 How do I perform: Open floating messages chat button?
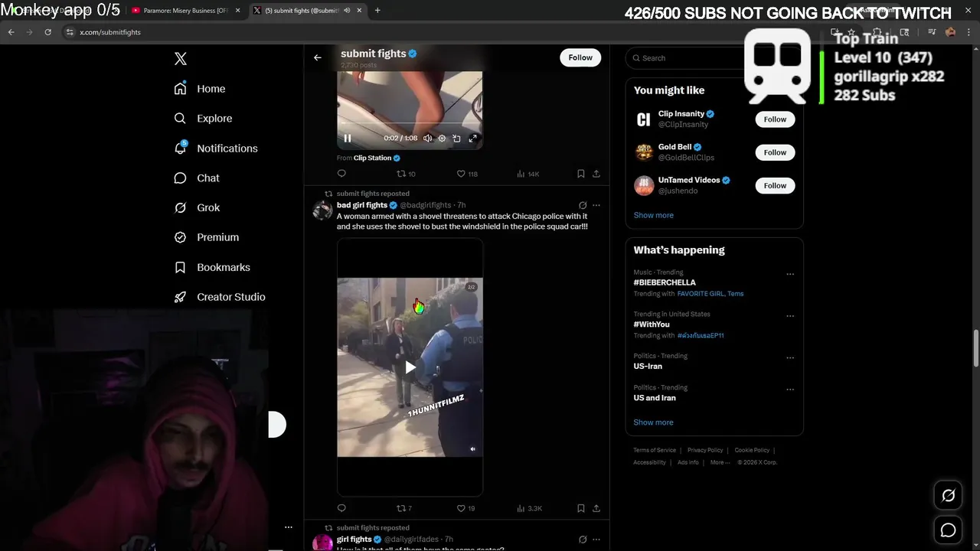pos(948,530)
